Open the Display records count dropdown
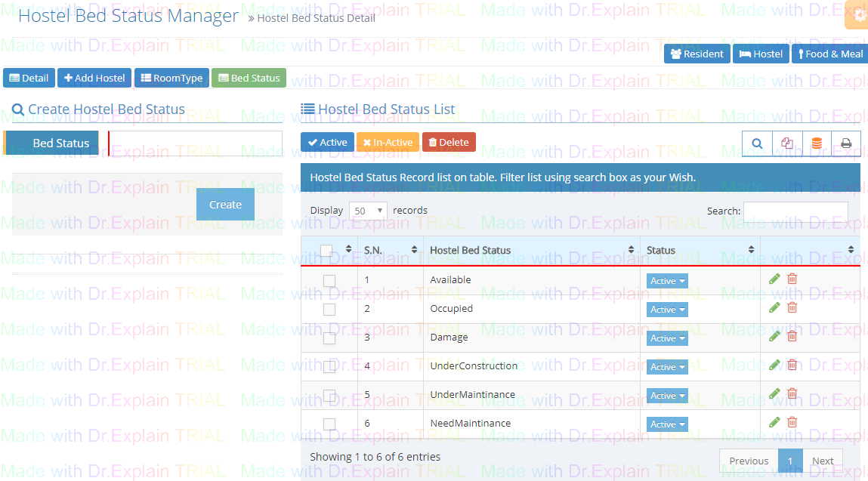Screen dimensions: 868x481 coord(368,211)
